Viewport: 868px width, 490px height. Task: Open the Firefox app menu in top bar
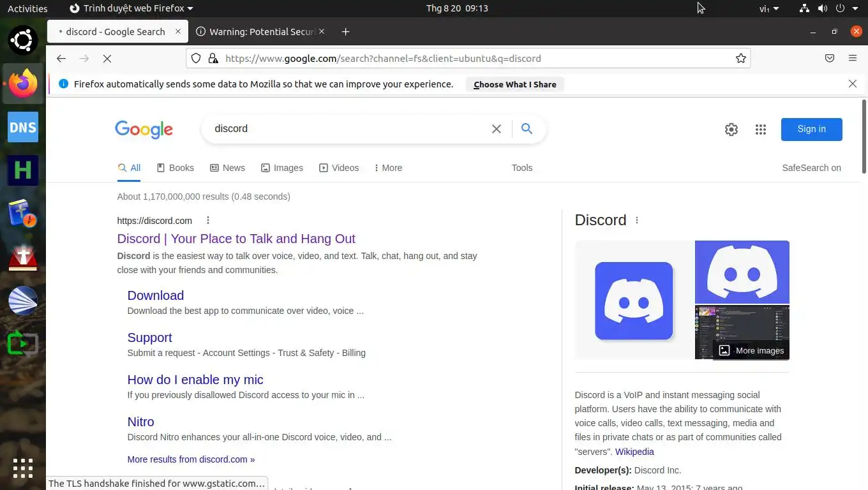click(x=131, y=8)
